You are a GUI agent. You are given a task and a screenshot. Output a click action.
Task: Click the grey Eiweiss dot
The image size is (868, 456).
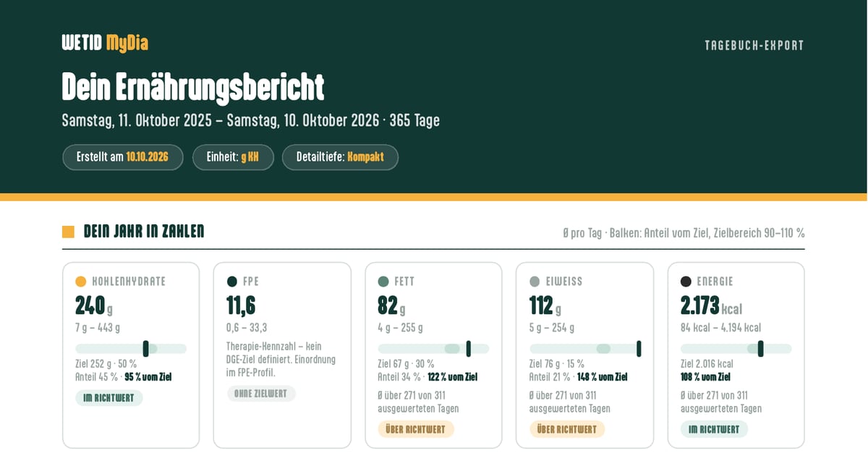click(535, 282)
